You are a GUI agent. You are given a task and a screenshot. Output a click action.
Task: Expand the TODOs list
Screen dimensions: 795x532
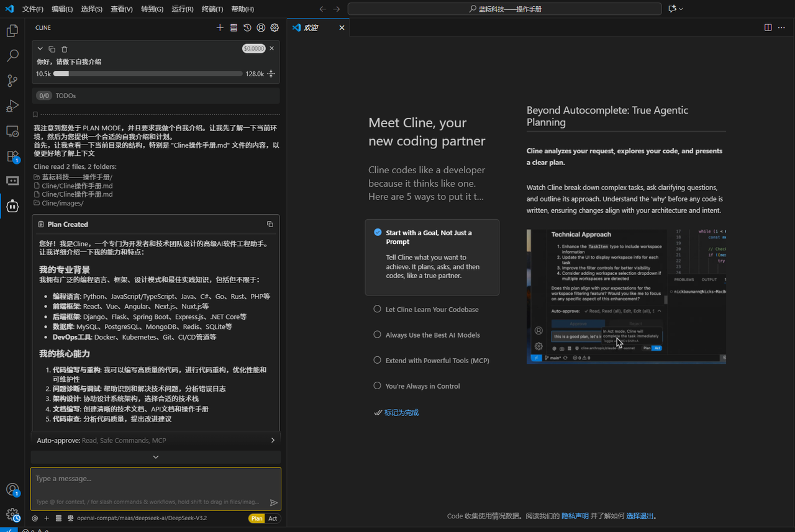156,96
